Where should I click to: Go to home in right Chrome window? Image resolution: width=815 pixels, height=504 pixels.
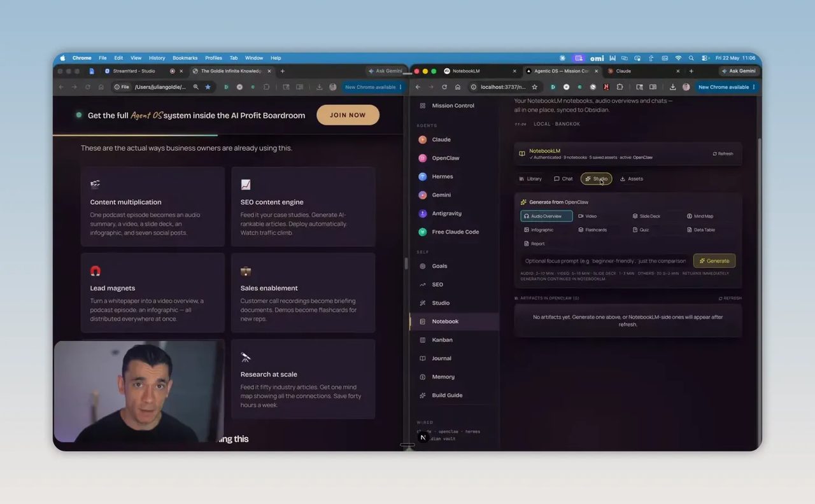coord(457,87)
